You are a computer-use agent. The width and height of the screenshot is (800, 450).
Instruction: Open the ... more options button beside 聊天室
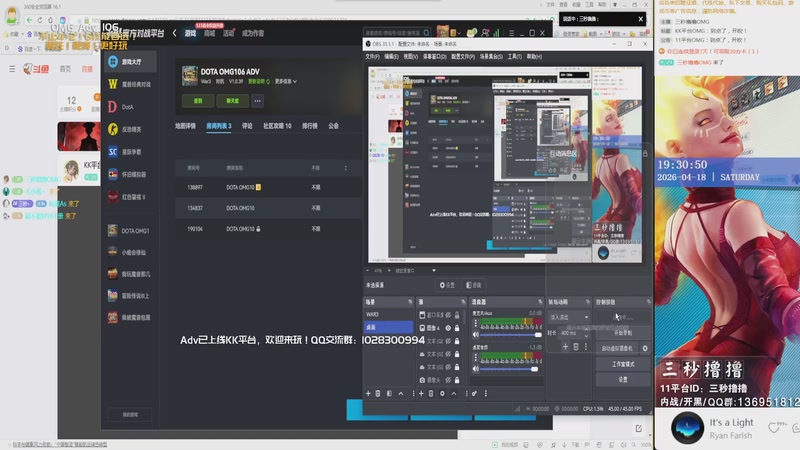[258, 101]
